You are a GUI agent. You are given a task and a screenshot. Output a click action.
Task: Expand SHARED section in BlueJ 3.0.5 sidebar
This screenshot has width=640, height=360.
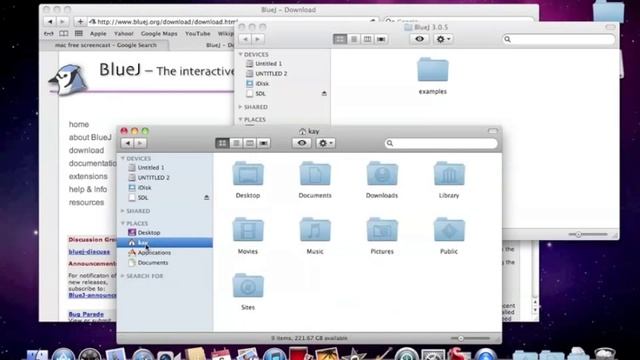pos(240,107)
